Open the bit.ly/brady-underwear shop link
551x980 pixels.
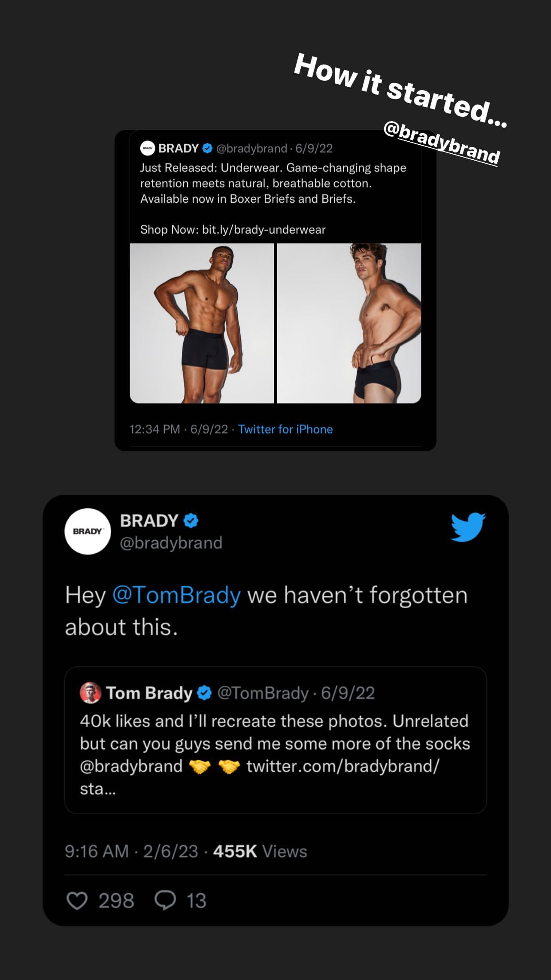pos(263,230)
